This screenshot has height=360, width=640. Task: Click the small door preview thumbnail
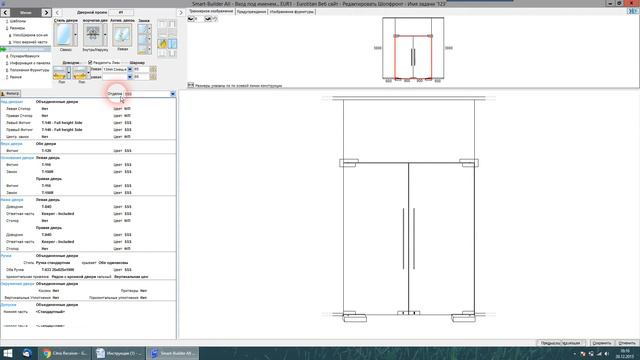[413, 48]
